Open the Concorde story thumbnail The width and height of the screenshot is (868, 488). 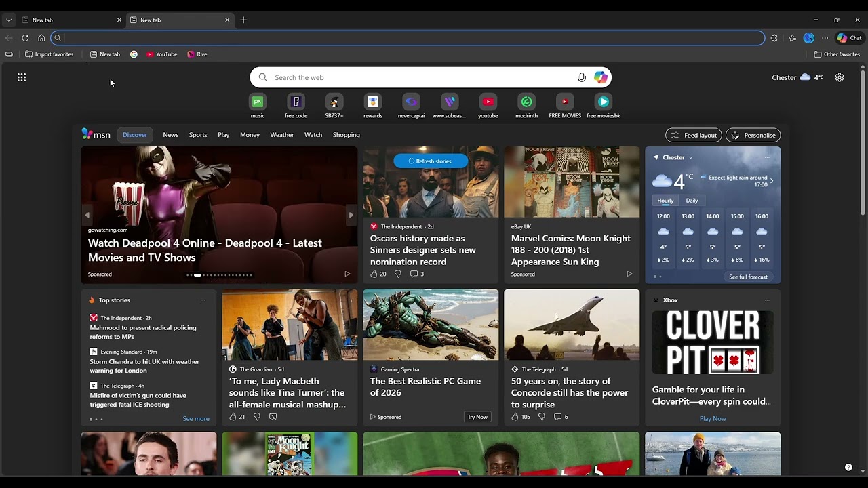[572, 325]
